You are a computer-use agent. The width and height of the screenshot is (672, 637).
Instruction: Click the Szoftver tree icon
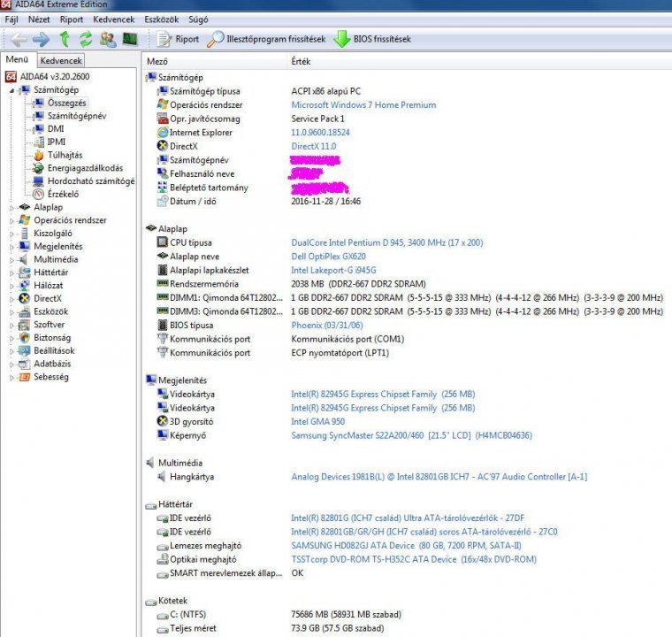click(x=25, y=325)
